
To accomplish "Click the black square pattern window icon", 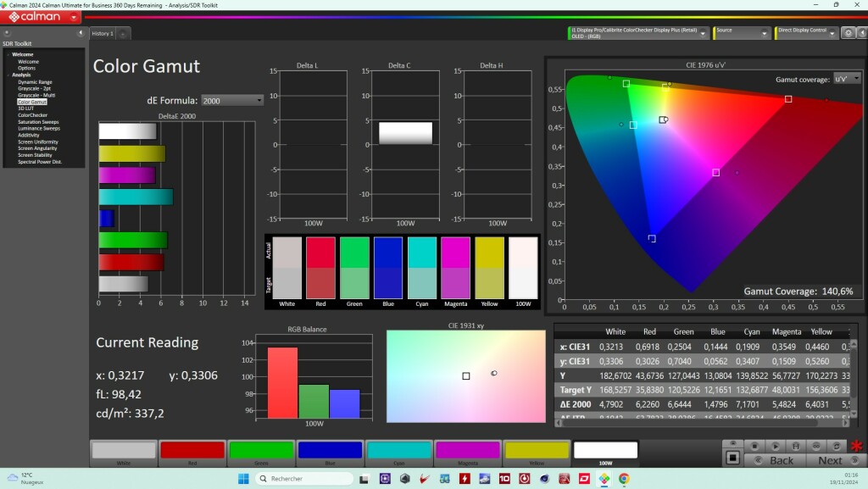I will (x=732, y=458).
